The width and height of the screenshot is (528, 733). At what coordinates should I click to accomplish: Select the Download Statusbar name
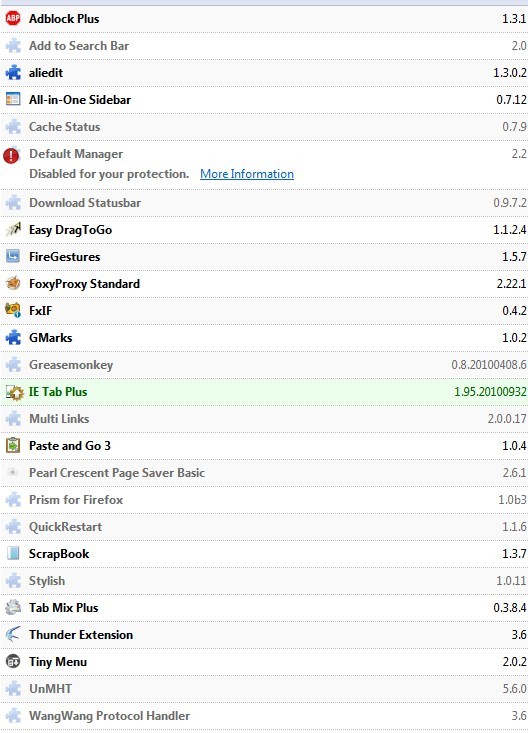pyautogui.click(x=85, y=203)
